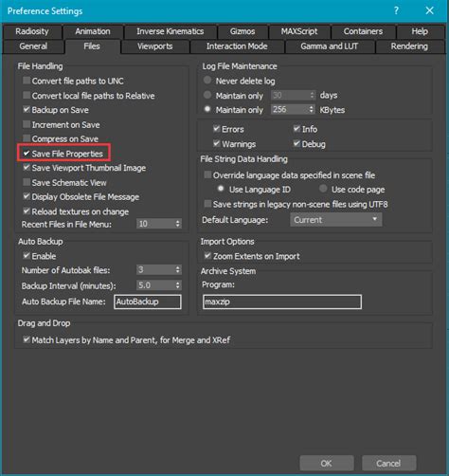Go to the Rendering tab
The width and height of the screenshot is (449, 476).
[409, 46]
